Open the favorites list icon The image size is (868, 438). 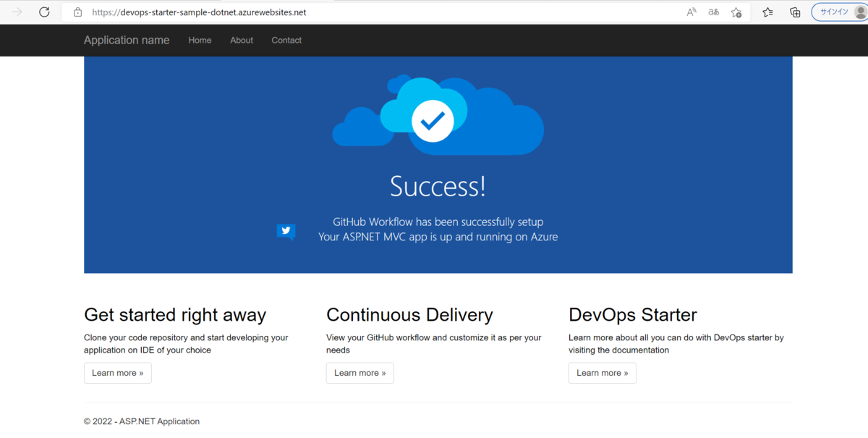tap(768, 12)
